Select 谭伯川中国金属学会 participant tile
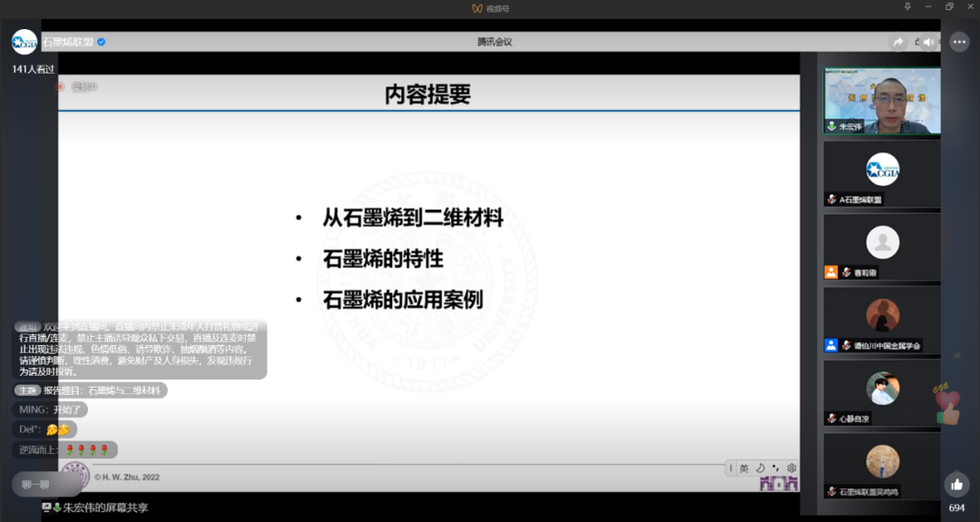This screenshot has height=522, width=980. [x=882, y=320]
